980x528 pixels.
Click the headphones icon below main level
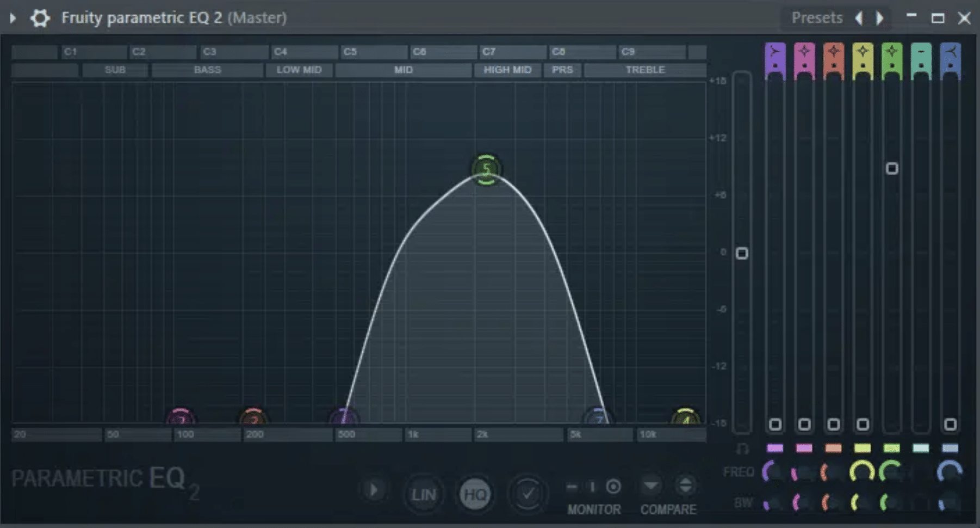tap(742, 449)
